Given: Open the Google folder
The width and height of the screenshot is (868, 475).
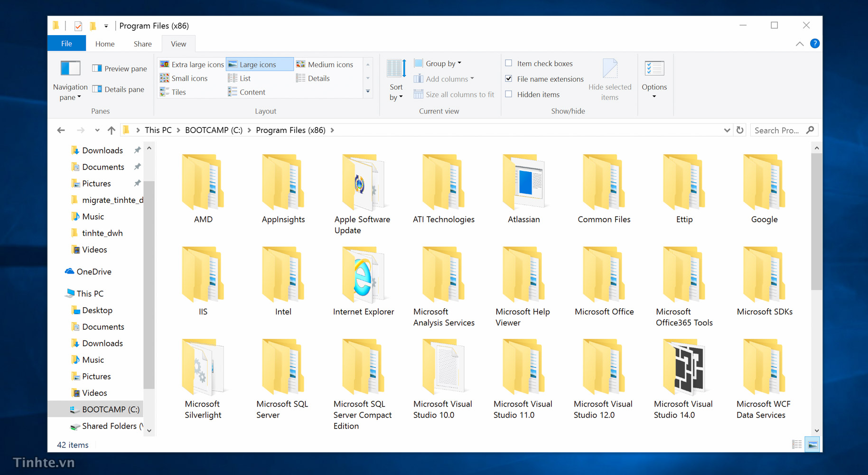Looking at the screenshot, I should 764,189.
